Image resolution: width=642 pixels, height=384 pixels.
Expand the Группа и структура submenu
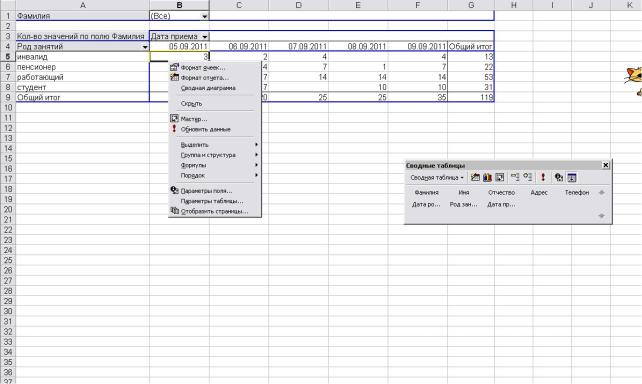tap(215, 155)
